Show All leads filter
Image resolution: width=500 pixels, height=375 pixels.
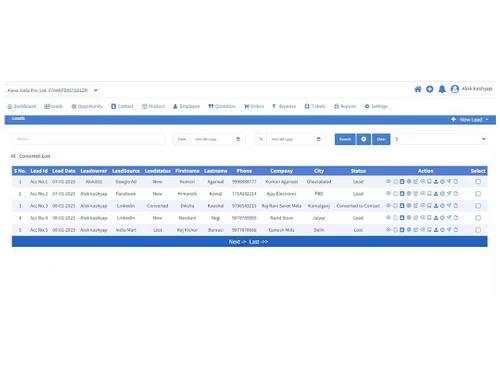point(13,156)
